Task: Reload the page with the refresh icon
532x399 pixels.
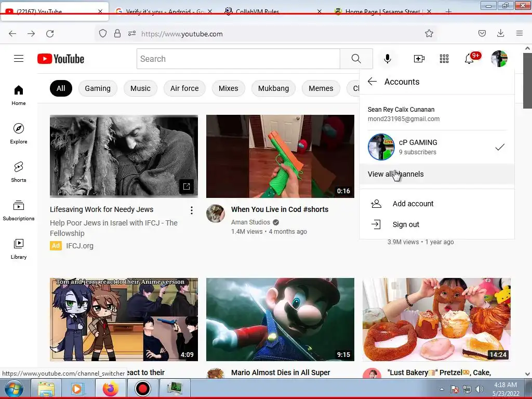Action: click(50, 34)
